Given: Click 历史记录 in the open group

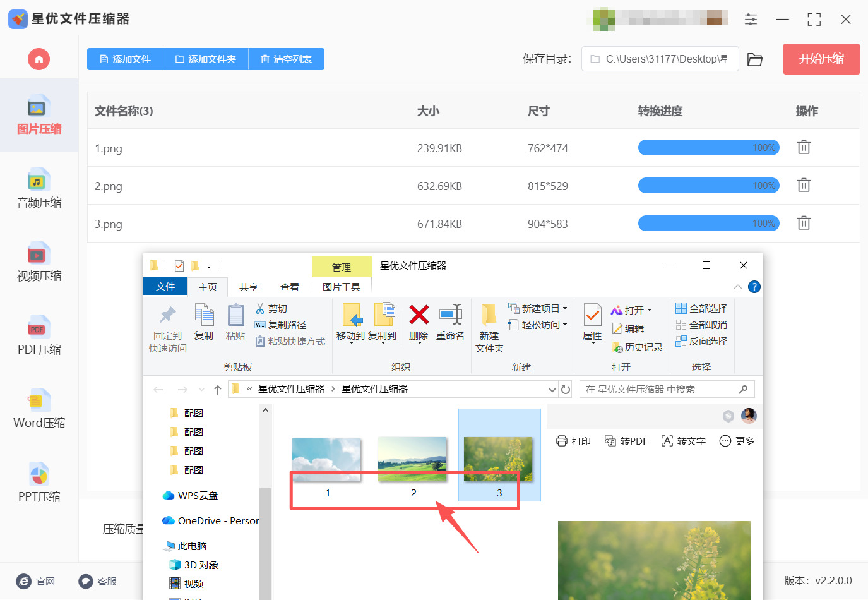Looking at the screenshot, I should point(638,347).
